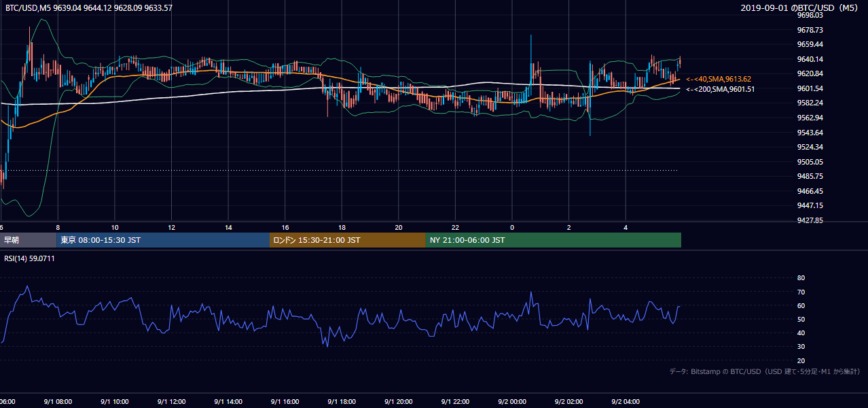Click price axis label 9466.45

coord(810,191)
